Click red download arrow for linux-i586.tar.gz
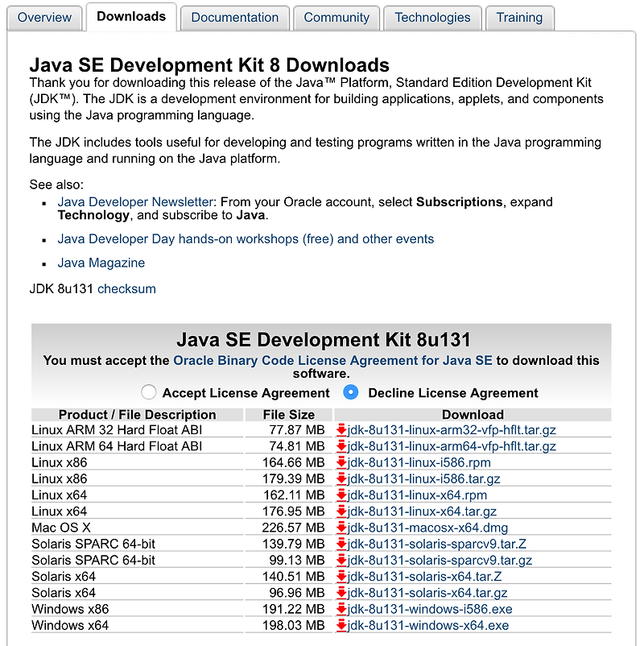This screenshot has height=646, width=644. [341, 478]
